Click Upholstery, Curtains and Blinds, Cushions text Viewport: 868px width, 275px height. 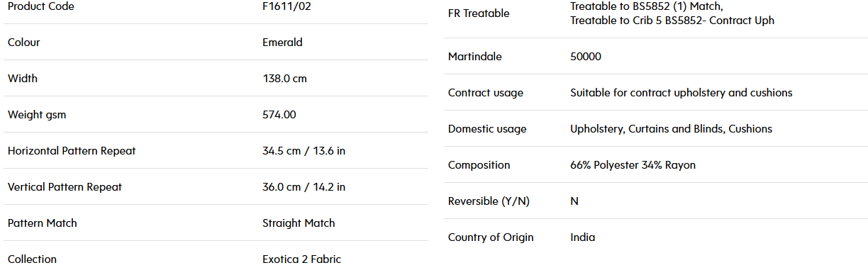672,129
